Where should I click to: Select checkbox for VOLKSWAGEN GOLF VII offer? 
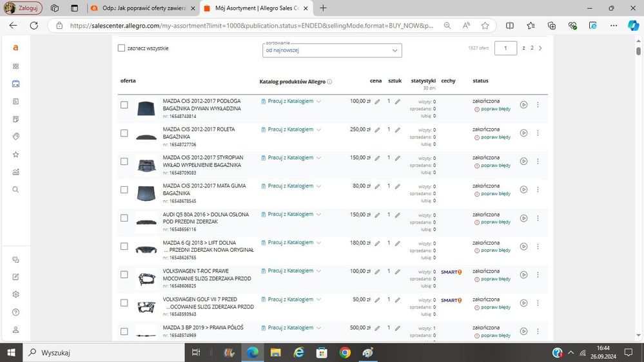tap(124, 303)
